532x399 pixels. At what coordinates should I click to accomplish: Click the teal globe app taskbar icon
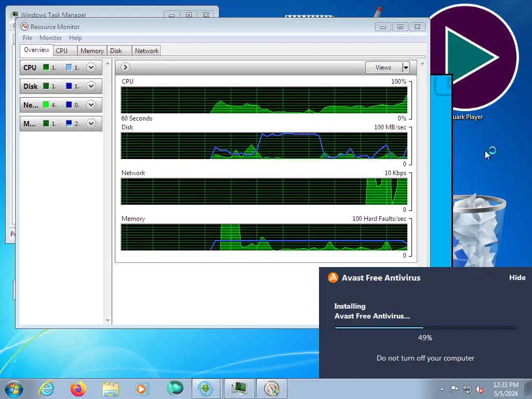[x=175, y=388]
